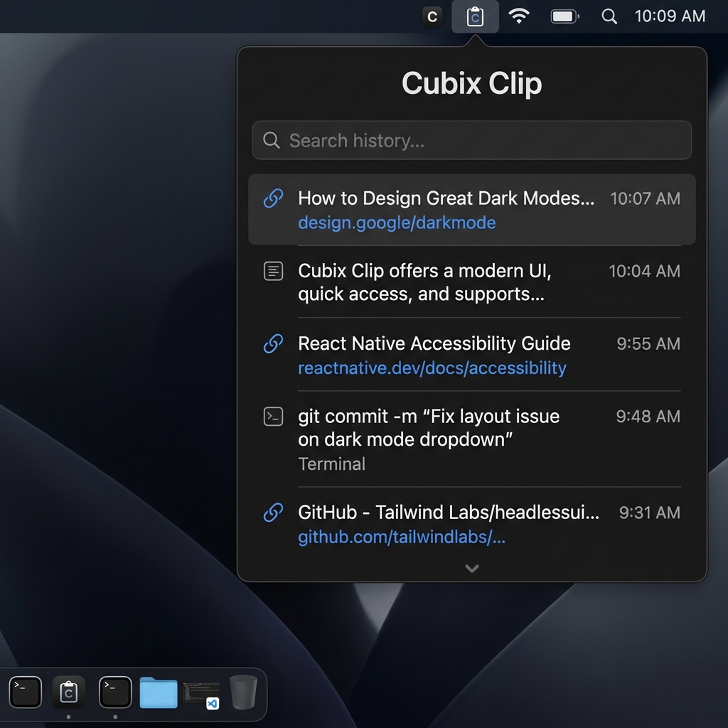Click the 10:09 AM menu bar clock
The height and width of the screenshot is (728, 728).
[670, 16]
